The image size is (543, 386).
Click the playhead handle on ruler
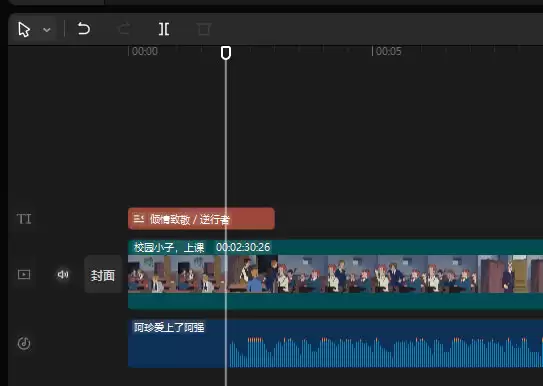pos(226,53)
